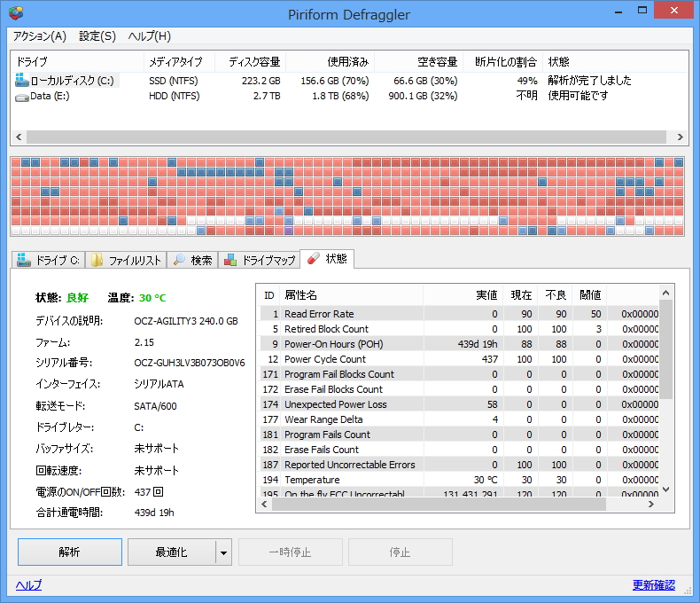Click the SMART table vertical scrollbar thumb

pyautogui.click(x=665, y=349)
